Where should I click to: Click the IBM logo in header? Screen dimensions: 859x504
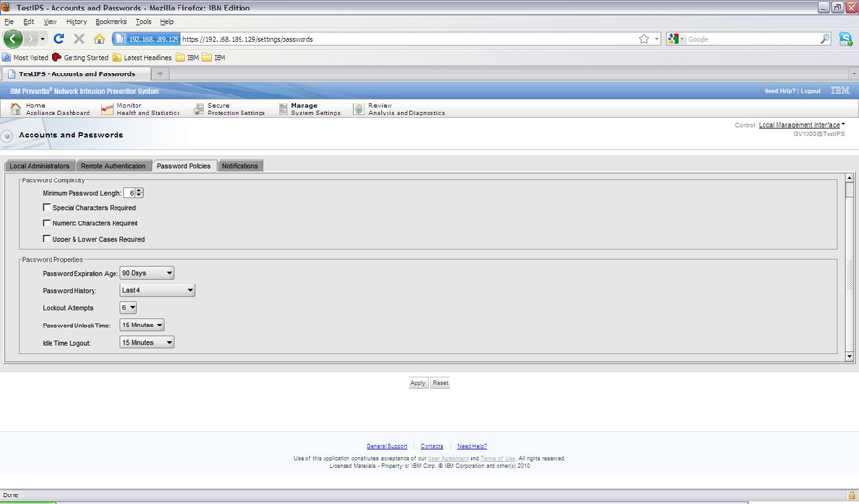[x=840, y=91]
